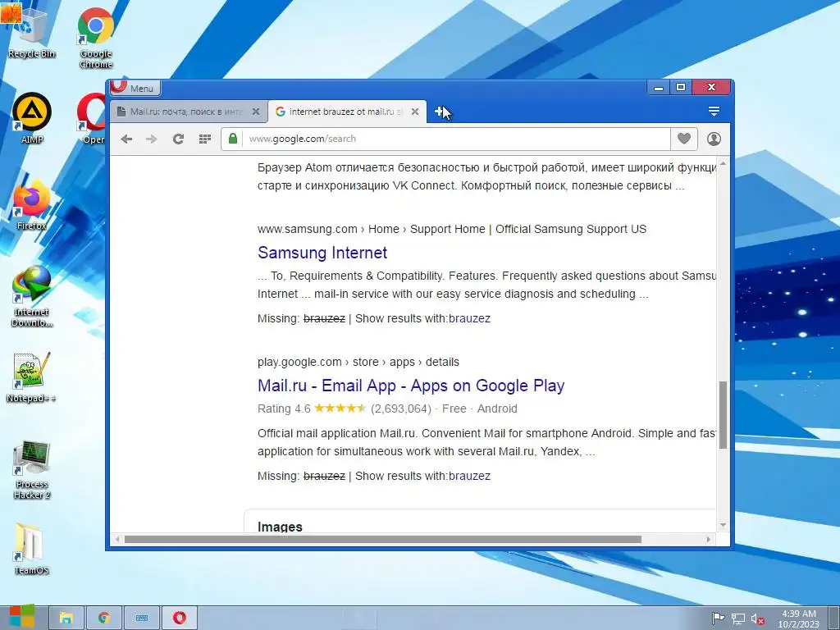840x630 pixels.
Task: Click the horizontal scrollbar right arrow
Action: click(709, 540)
